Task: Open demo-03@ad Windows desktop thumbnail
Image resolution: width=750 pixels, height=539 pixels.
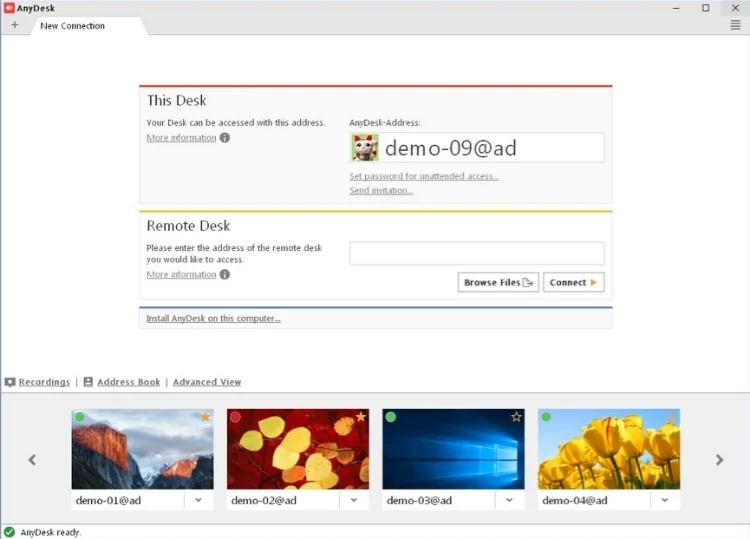Action: point(453,449)
